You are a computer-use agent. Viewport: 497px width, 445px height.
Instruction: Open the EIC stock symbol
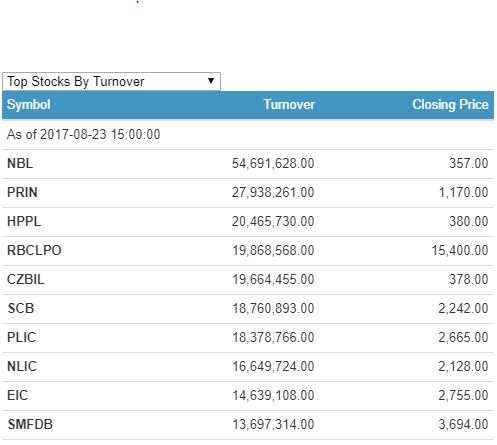[17, 395]
